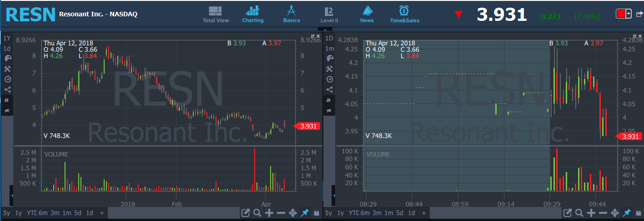644x221 pixels.
Task: Expand the color swatch dropdown arrow
Action: tap(629, 14)
